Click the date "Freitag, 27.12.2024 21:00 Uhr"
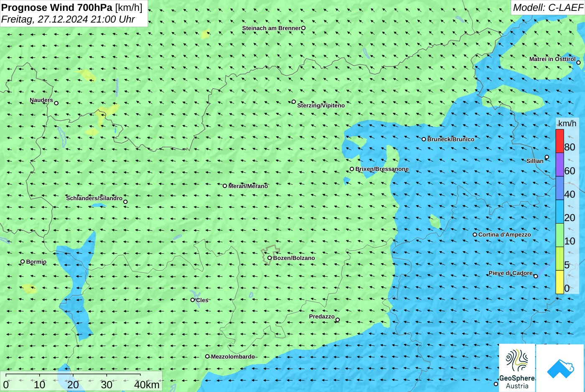Screen dimensions: 585x392 (68, 19)
